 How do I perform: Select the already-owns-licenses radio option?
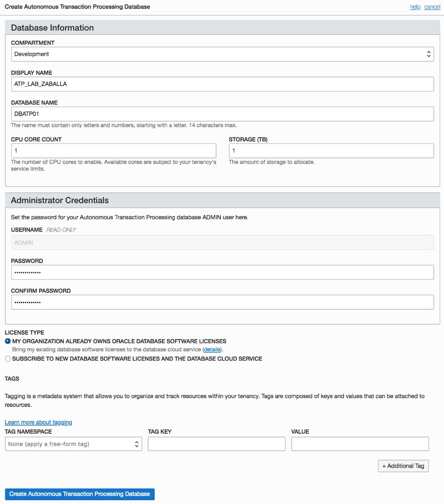tap(8, 341)
